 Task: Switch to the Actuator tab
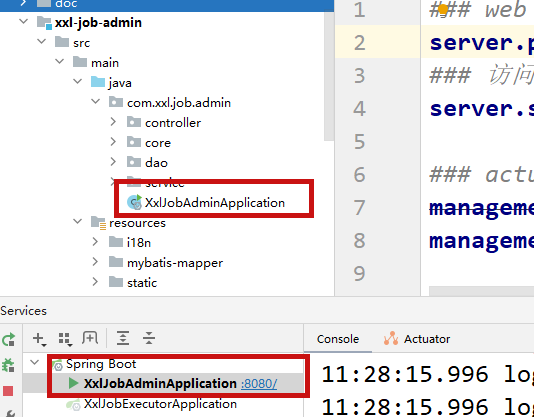(417, 339)
